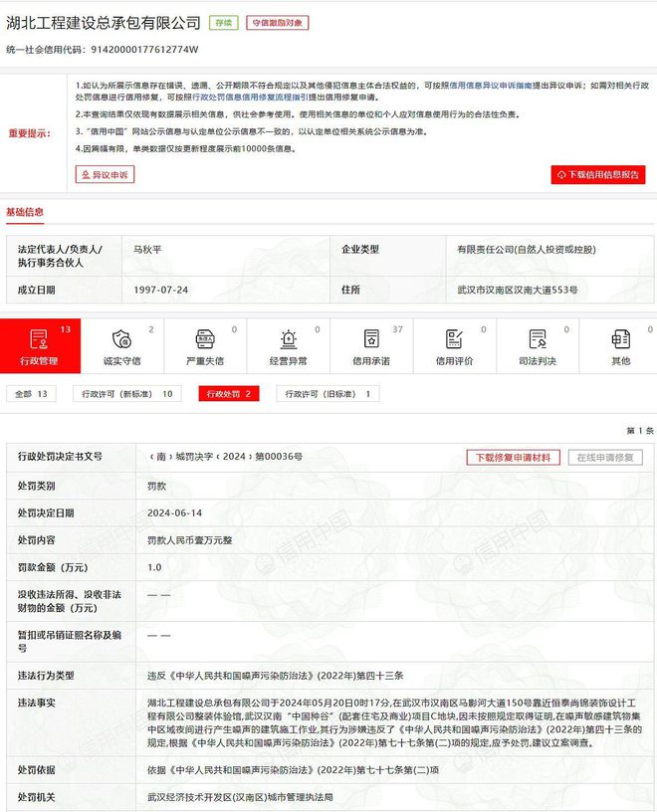Click the 违法行为类型 value text
657x812 pixels.
click(275, 676)
